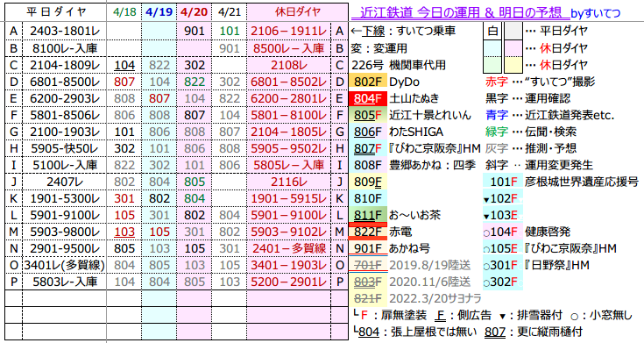Screen dimensions: 644x343
Task: Click the cell 3401レ(多賀線)
Action: point(65,265)
